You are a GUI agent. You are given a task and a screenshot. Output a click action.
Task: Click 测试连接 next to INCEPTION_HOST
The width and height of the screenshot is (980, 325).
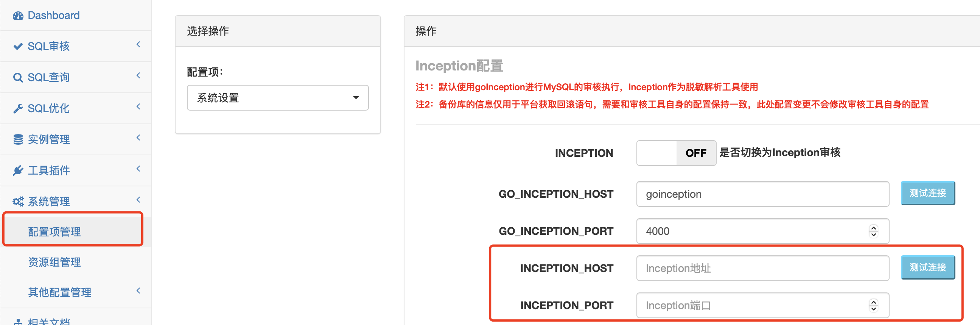(x=928, y=267)
